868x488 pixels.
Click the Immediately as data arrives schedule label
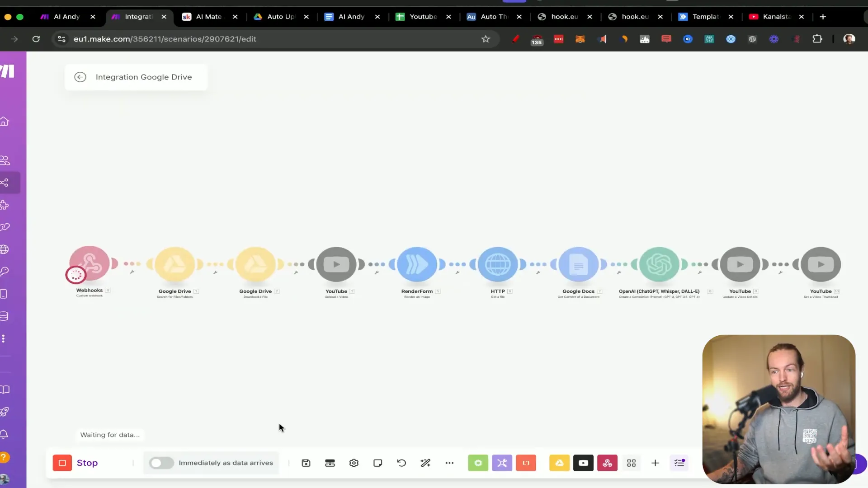click(226, 463)
